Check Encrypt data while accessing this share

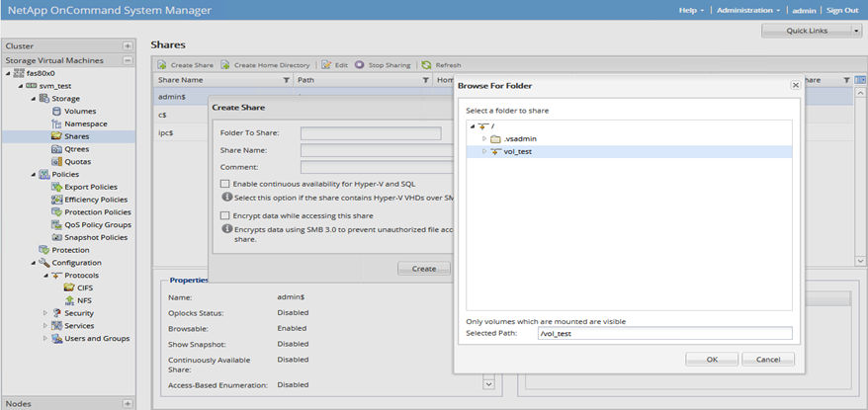pyautogui.click(x=225, y=215)
